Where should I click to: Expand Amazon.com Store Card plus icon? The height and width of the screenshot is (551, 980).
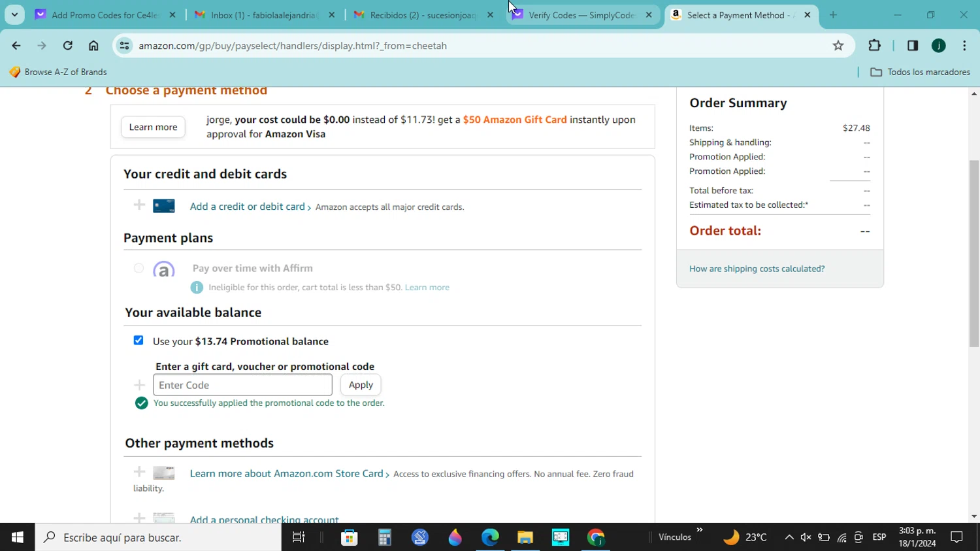point(139,472)
